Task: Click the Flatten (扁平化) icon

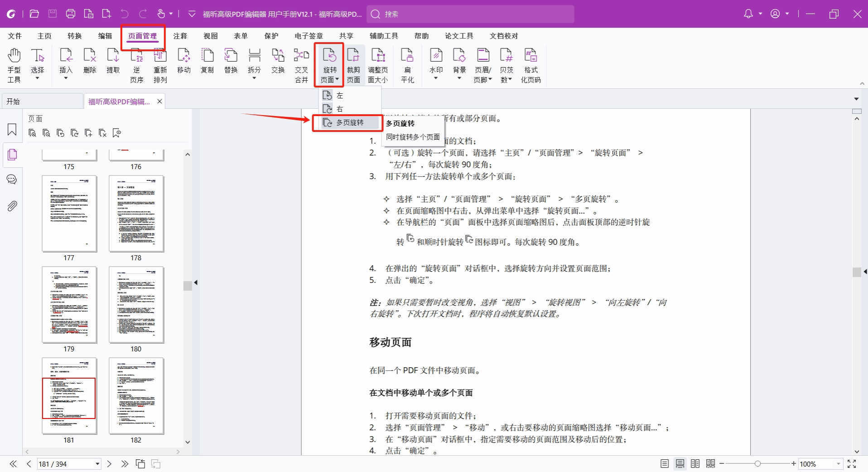Action: pos(407,65)
